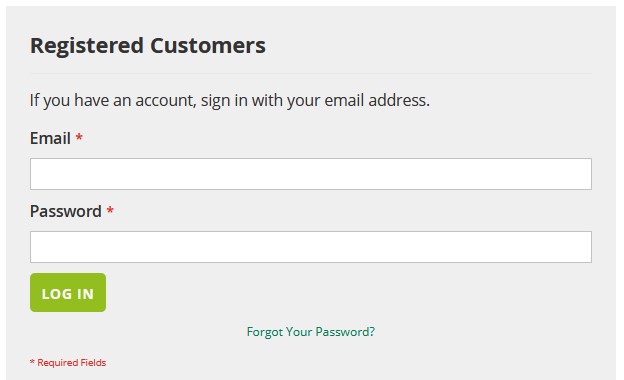Click the Email input field
624x380 pixels.
coord(311,174)
